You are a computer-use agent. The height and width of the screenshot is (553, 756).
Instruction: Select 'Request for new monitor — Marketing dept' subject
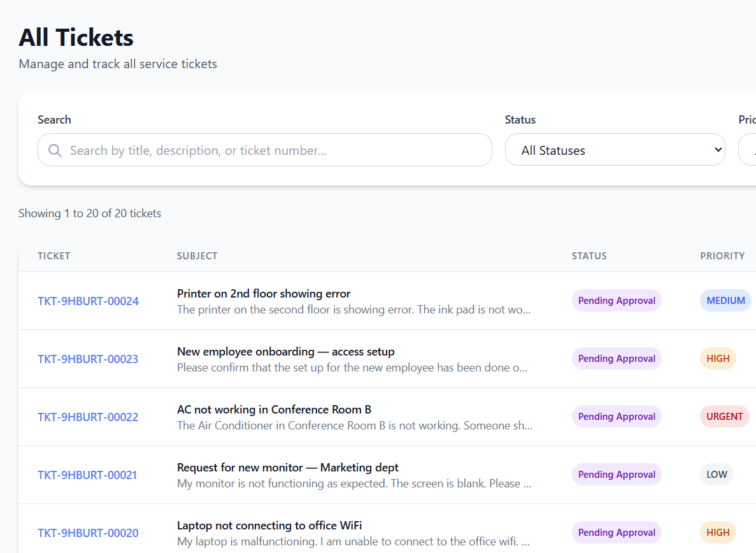[288, 468]
